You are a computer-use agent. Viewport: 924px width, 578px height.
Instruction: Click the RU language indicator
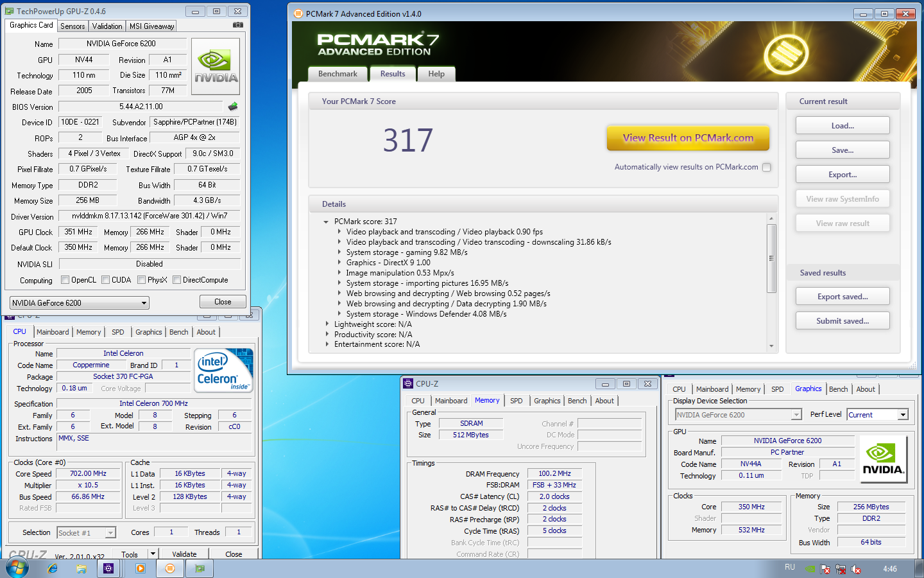coord(790,567)
